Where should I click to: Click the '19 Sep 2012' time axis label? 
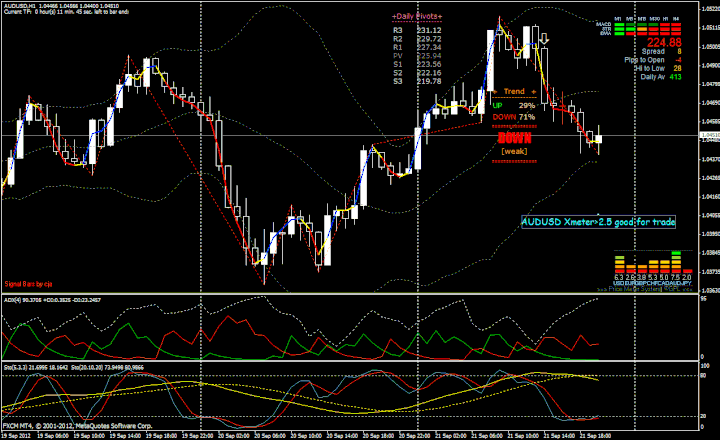16,435
